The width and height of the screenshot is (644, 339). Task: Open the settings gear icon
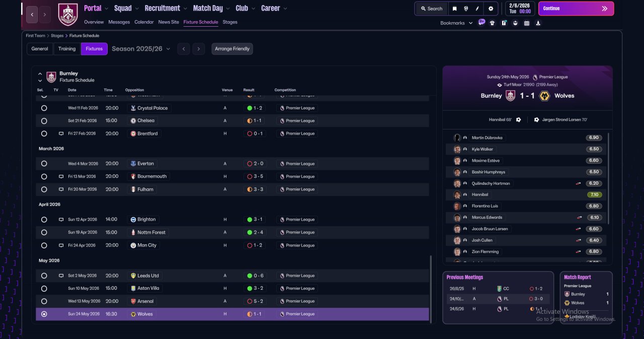(491, 9)
